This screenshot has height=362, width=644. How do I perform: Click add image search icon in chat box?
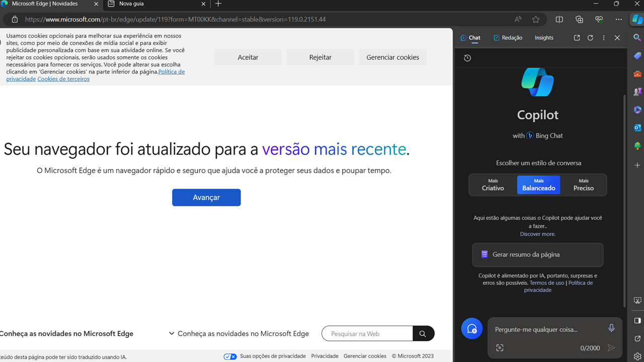(x=500, y=348)
